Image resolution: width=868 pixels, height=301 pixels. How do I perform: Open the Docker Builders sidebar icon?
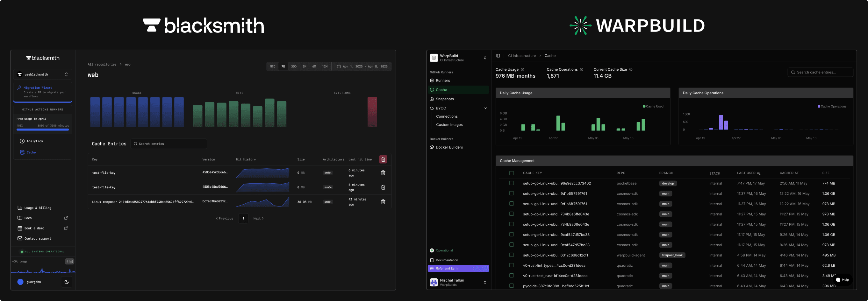tap(432, 147)
